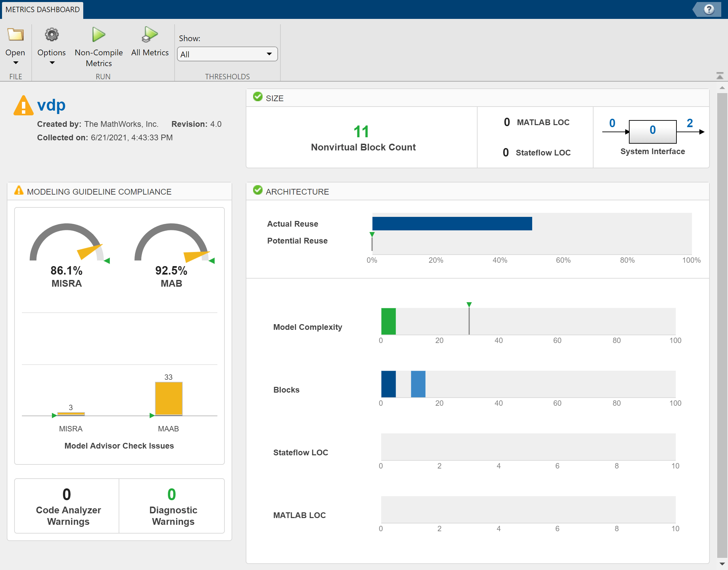Expand the Options dropdown arrow

pyautogui.click(x=52, y=63)
